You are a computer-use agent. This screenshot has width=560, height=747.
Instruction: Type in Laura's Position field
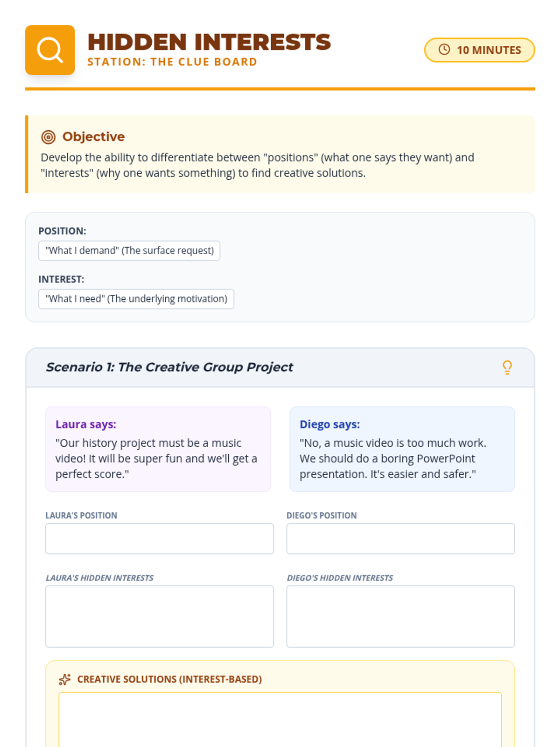(x=160, y=539)
